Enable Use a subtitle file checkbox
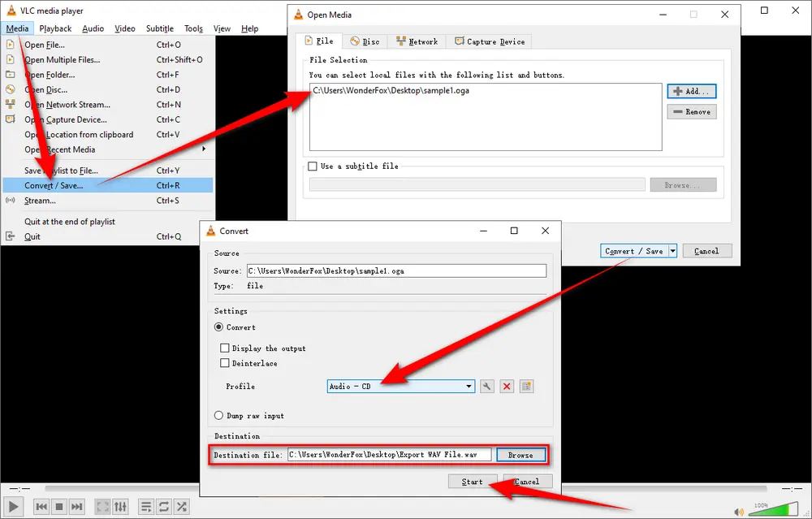 pyautogui.click(x=313, y=167)
